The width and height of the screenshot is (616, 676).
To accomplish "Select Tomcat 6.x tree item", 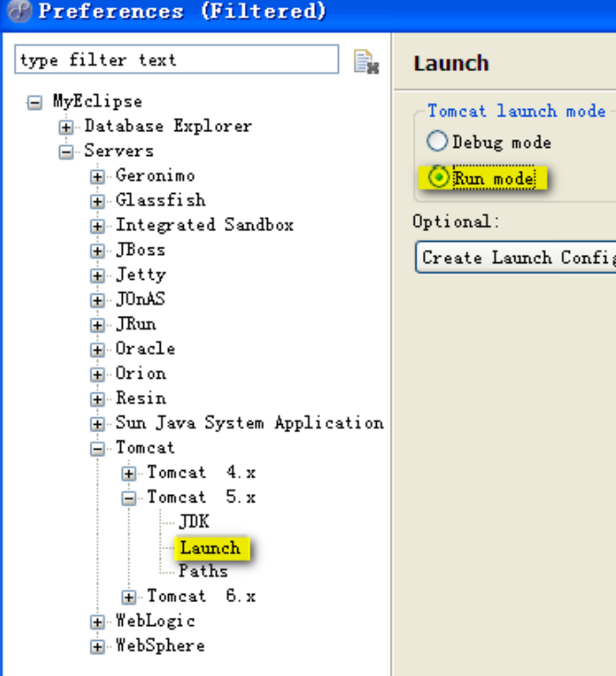I will point(201,597).
